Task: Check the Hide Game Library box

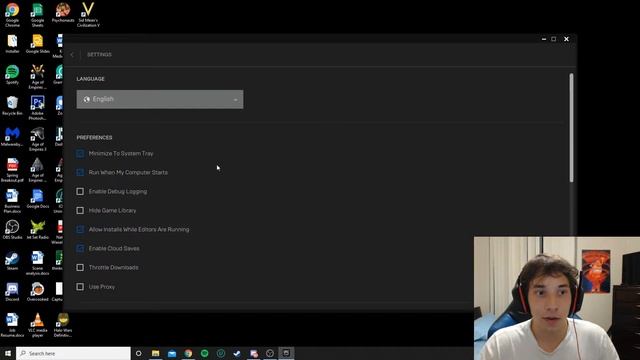Action: tap(80, 210)
